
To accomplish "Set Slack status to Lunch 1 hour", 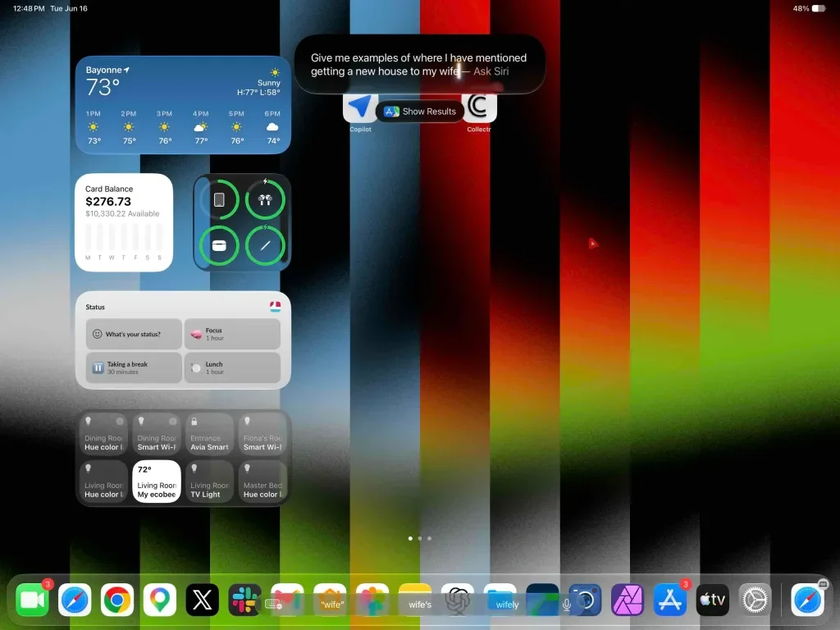I will tap(232, 367).
